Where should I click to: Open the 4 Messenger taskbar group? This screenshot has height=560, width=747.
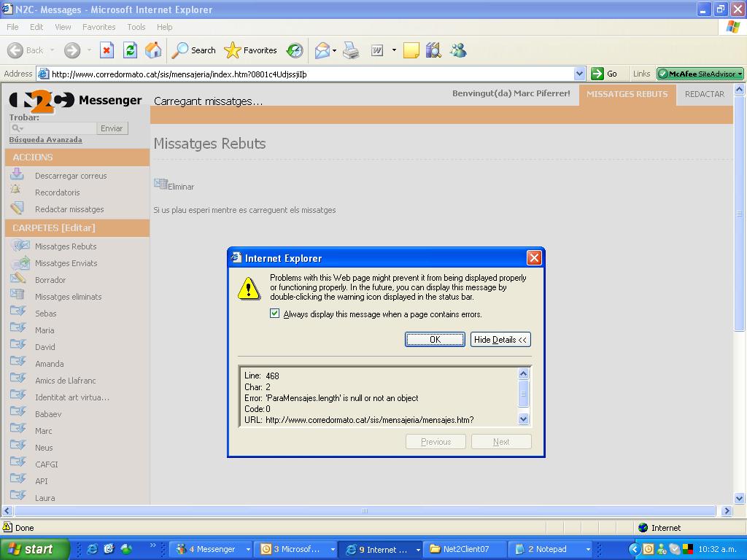tap(211, 549)
